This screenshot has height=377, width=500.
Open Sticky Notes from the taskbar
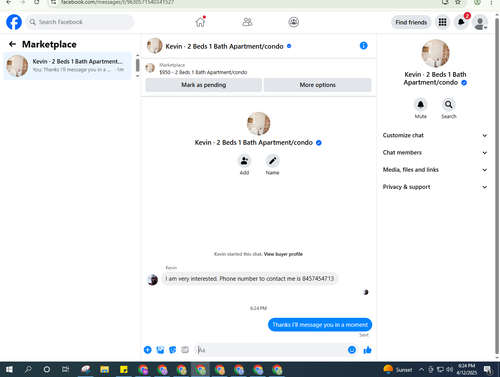124,369
